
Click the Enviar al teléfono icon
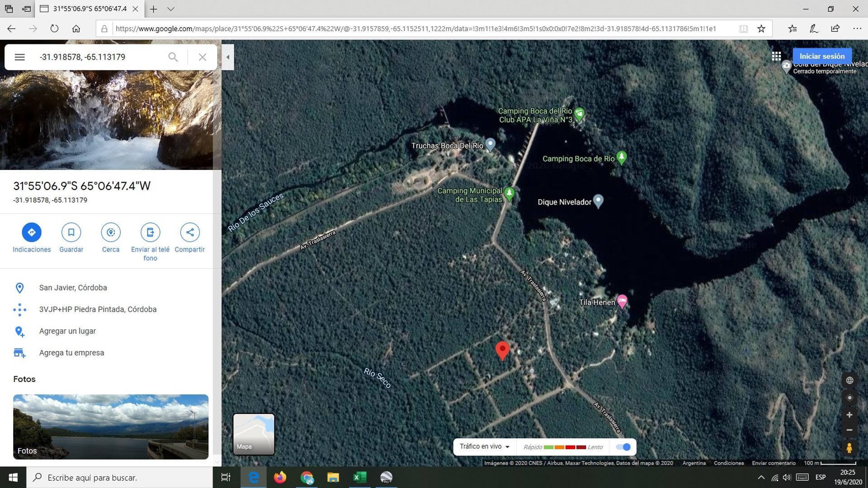(150, 232)
